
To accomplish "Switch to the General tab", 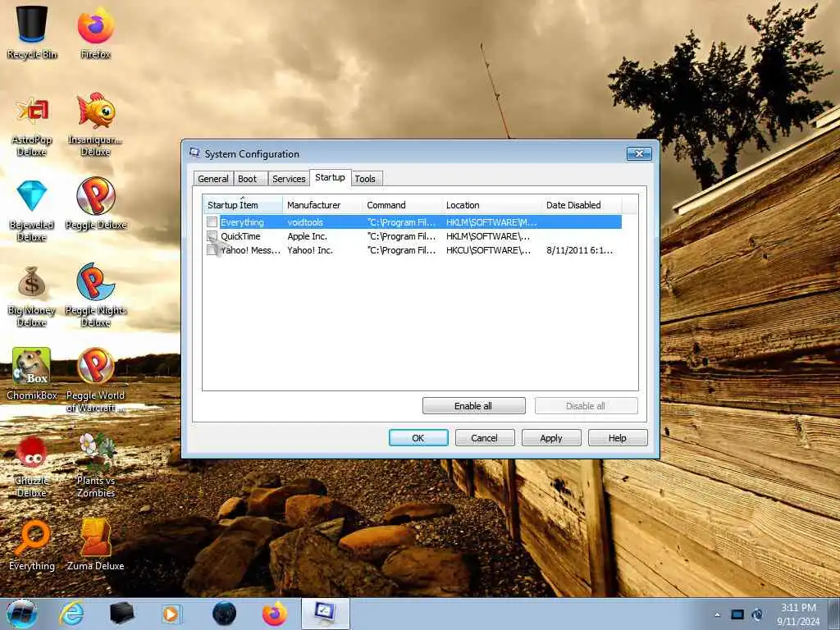I will [x=212, y=178].
